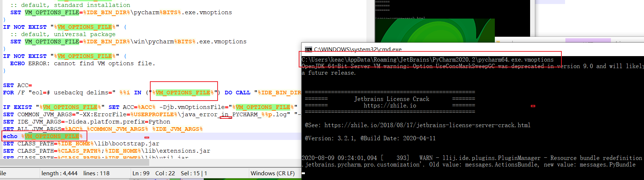Click the https://zhile.io banner link

[x=390, y=106]
